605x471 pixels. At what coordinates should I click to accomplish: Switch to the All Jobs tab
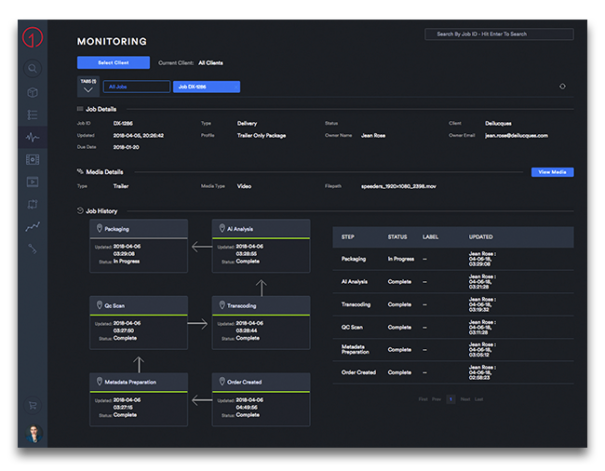click(137, 87)
